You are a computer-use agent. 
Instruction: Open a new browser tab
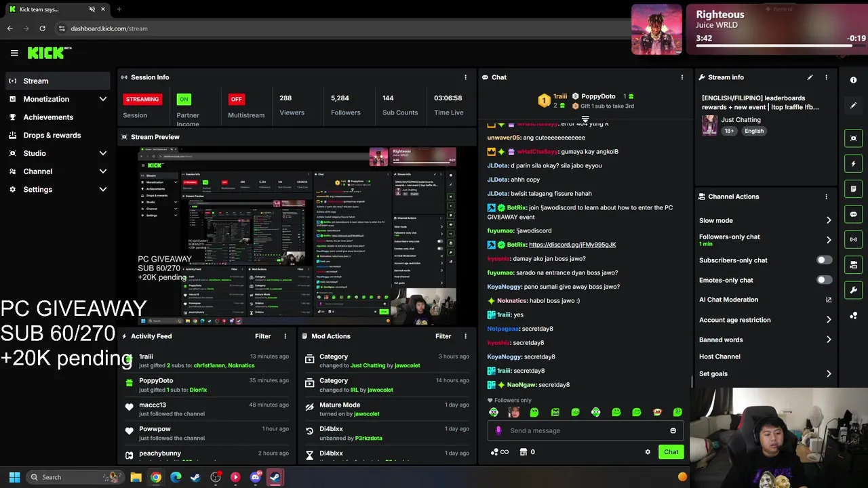(x=119, y=9)
